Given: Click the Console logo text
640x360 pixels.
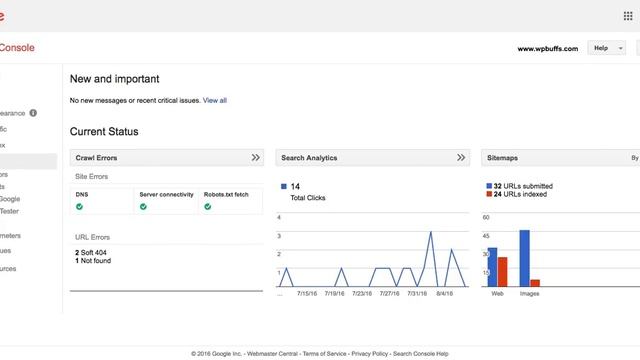Looking at the screenshot, I should tap(17, 47).
